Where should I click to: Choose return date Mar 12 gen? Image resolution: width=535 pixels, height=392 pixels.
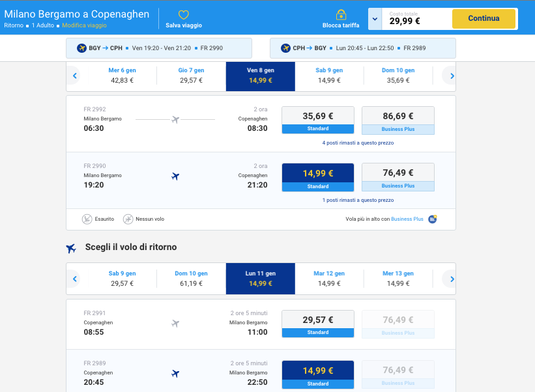(x=329, y=279)
